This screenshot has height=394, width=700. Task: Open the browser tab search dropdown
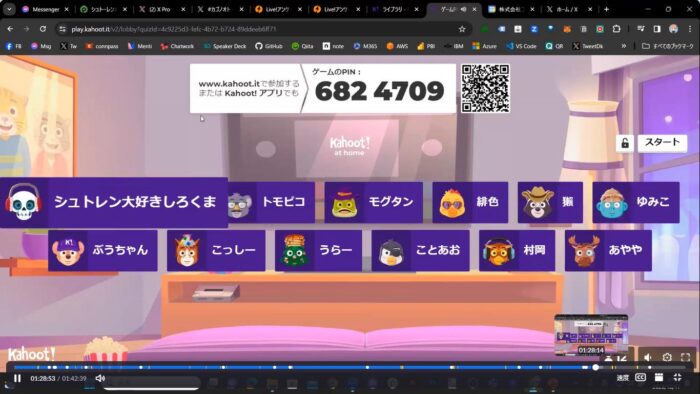[9, 9]
